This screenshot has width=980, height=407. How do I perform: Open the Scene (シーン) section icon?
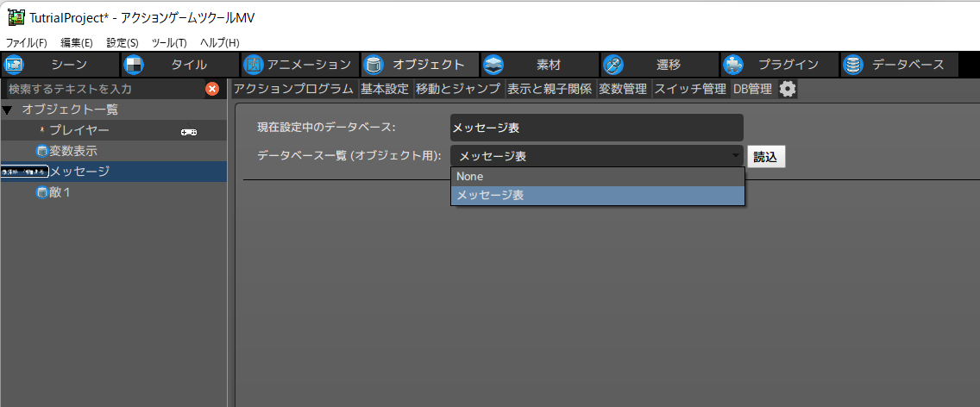(14, 65)
